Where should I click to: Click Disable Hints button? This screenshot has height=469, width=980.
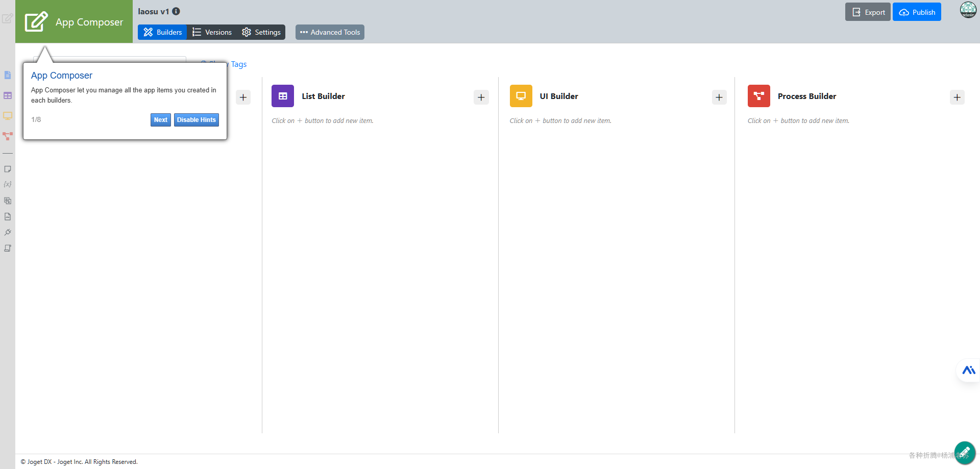197,120
